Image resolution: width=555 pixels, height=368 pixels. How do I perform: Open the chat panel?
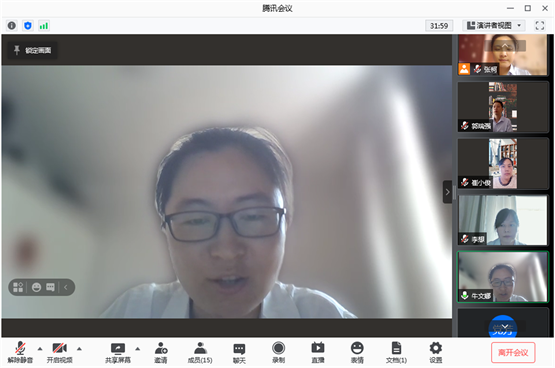pyautogui.click(x=239, y=352)
